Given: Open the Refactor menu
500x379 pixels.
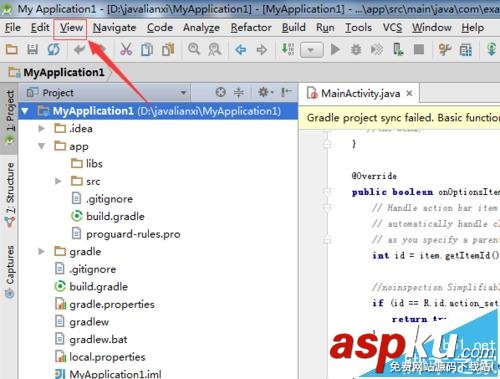Looking at the screenshot, I should 251,28.
